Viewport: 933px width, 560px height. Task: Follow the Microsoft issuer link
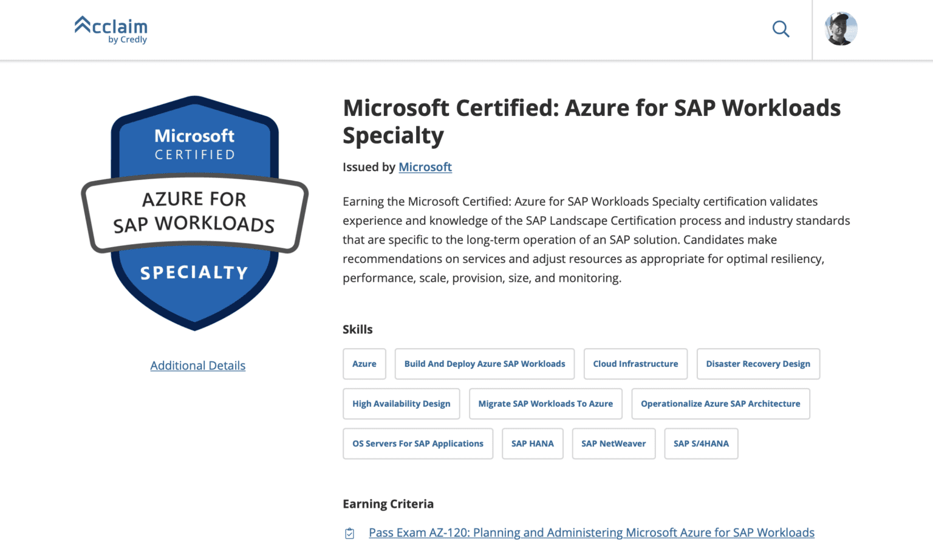coord(425,167)
